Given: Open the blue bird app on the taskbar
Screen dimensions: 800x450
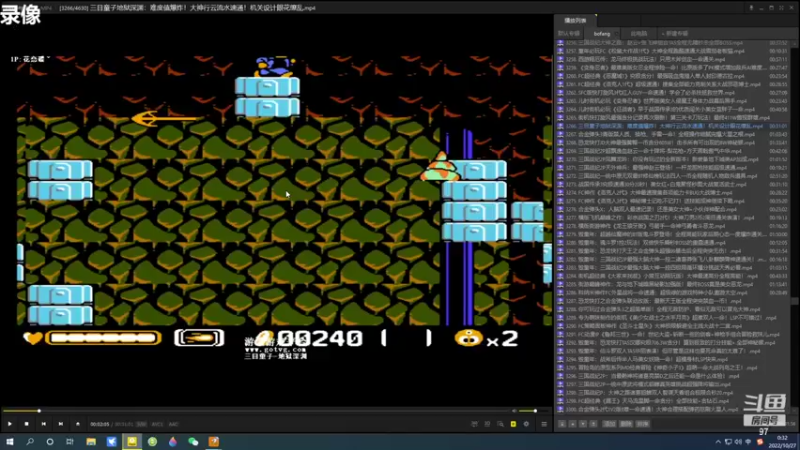Looking at the screenshot, I should pos(111,441).
